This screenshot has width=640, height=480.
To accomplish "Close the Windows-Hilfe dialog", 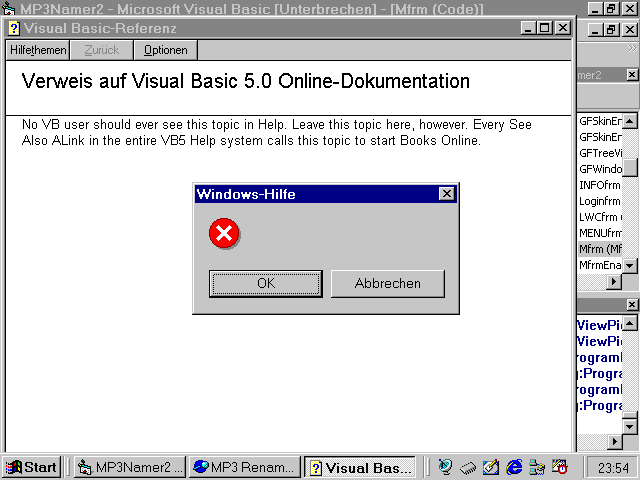I will [x=446, y=194].
